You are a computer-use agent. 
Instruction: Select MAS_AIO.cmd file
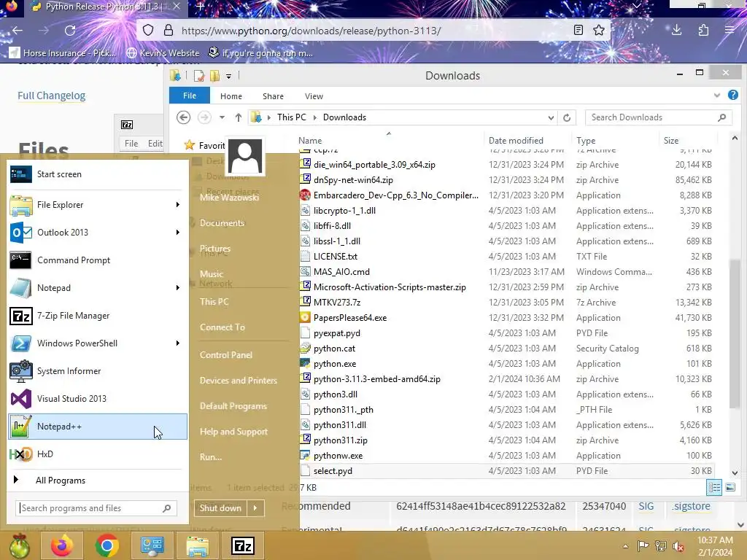coord(341,272)
